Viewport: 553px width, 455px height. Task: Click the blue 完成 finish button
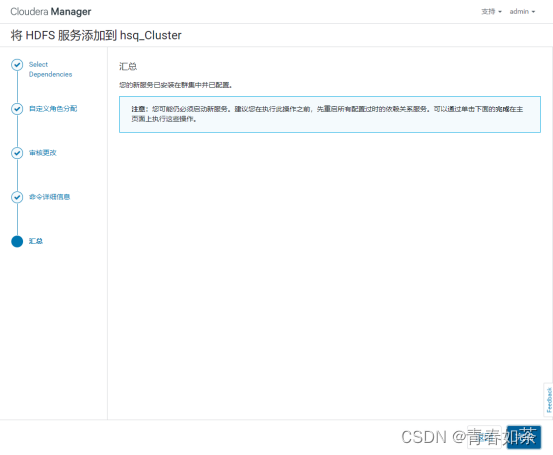click(x=524, y=437)
